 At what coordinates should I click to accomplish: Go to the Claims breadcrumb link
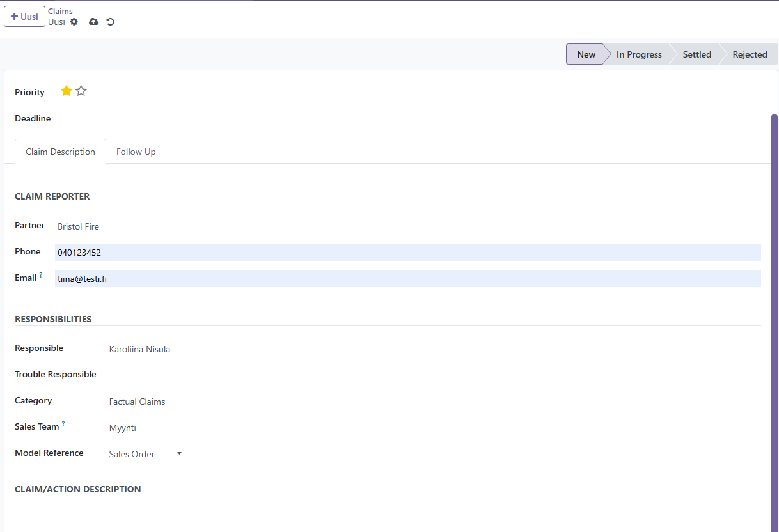[60, 11]
